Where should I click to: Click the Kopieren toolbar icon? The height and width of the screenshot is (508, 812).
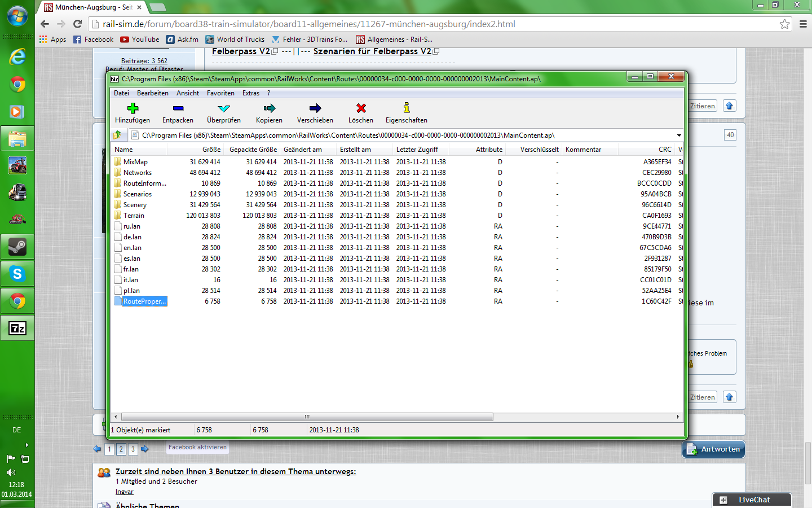[x=269, y=108]
